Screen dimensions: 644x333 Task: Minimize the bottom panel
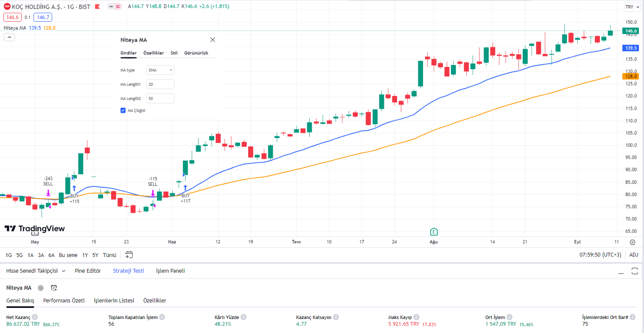point(621,271)
